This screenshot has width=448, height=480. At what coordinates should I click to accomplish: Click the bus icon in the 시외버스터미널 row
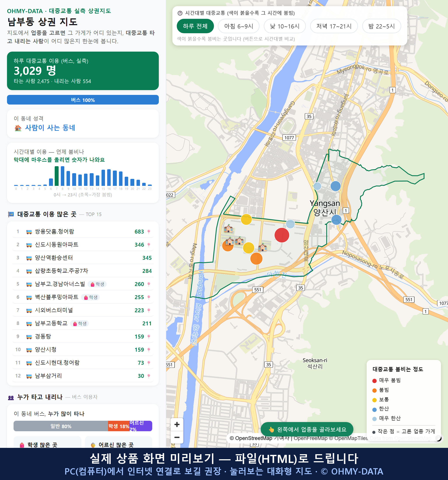click(29, 311)
